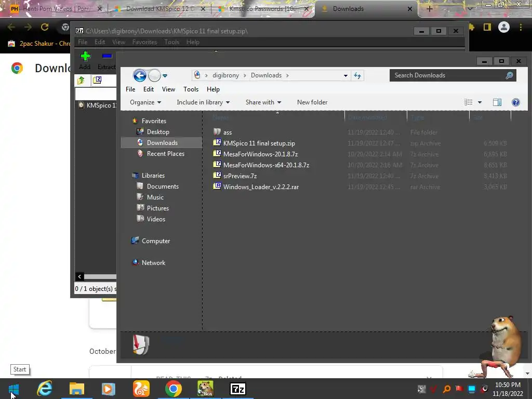Open the view options dropdown arrow
This screenshot has width=532, height=399.
480,102
